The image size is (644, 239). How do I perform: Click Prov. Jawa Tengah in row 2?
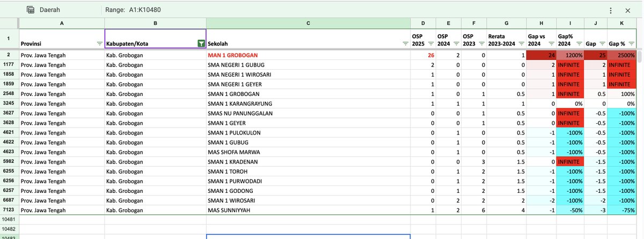(x=62, y=55)
